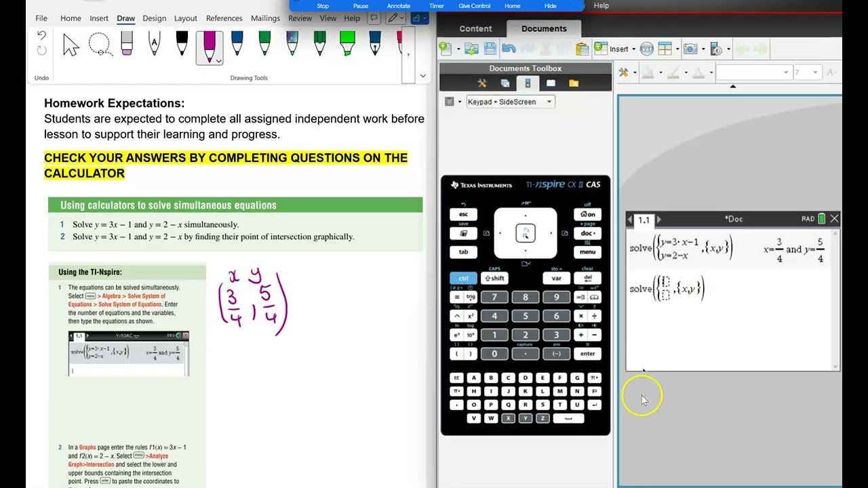Open the magenta pen options dropdown arrow
The height and width of the screenshot is (488, 868).
pyautogui.click(x=218, y=60)
